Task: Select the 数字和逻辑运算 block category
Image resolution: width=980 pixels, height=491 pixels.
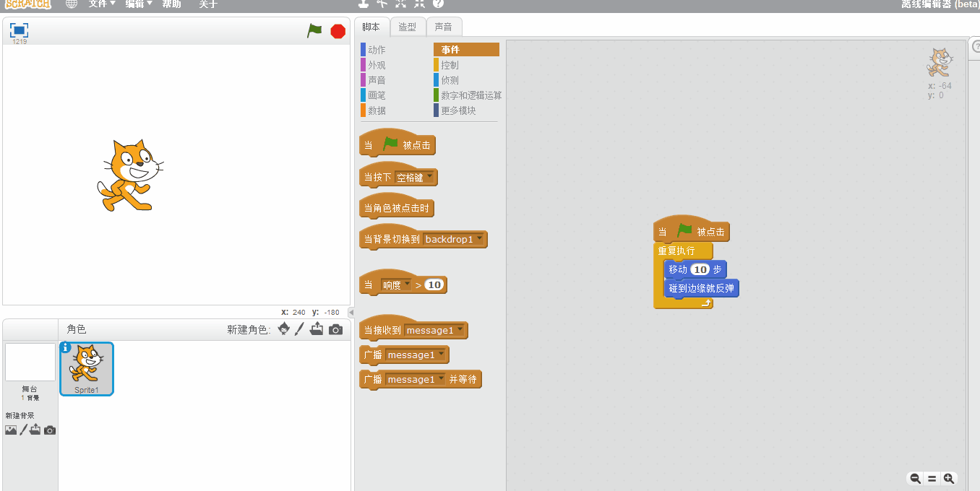Action: (x=468, y=95)
